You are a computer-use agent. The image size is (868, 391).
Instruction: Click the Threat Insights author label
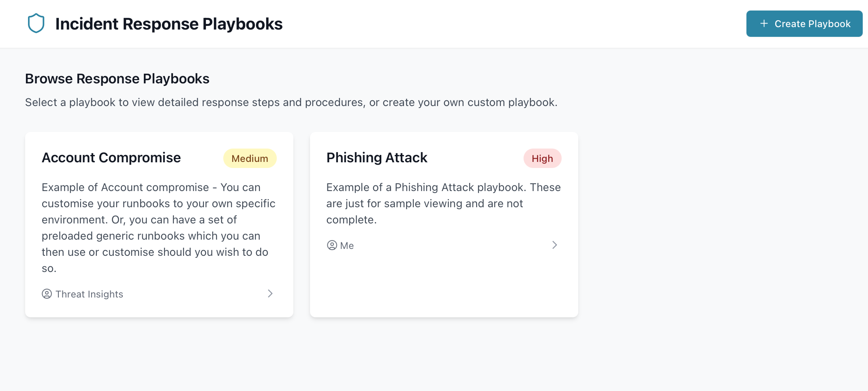pyautogui.click(x=89, y=294)
